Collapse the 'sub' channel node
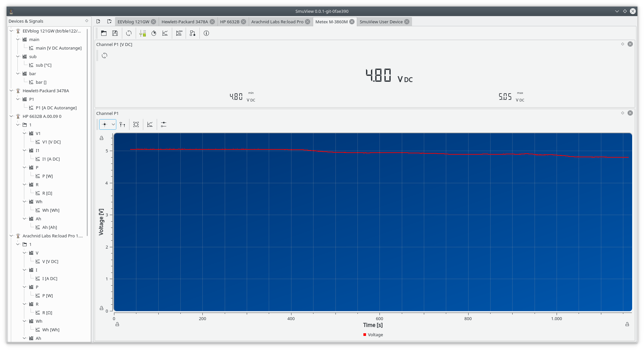The image size is (644, 350). click(18, 56)
